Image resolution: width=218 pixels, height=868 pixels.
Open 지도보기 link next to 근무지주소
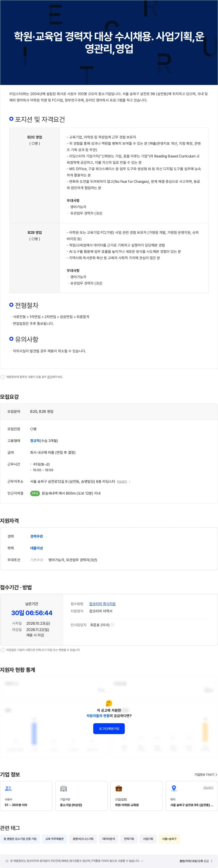122,481
